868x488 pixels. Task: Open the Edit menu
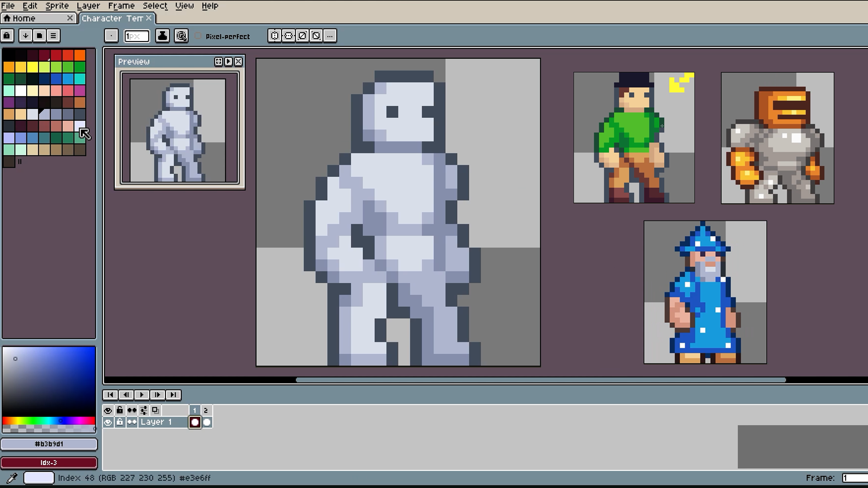tap(30, 6)
